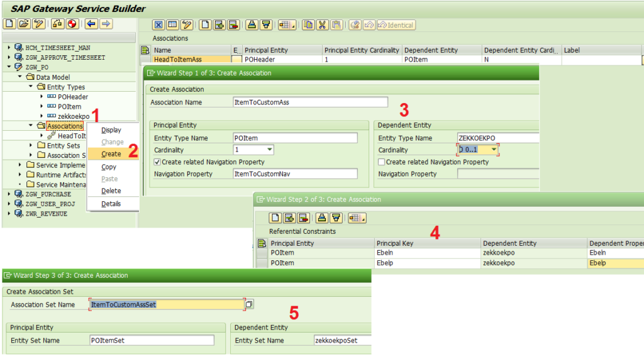Click the Open Project folder icon

point(25,24)
